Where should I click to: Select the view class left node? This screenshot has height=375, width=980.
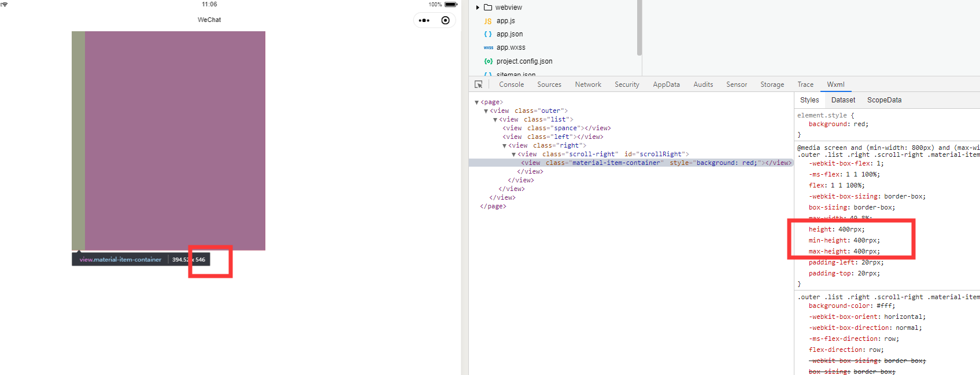(x=553, y=137)
